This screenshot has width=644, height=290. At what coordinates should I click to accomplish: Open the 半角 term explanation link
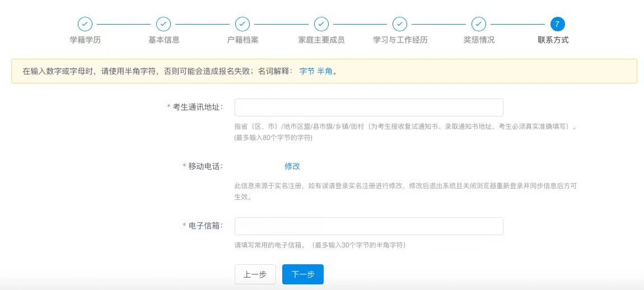325,72
